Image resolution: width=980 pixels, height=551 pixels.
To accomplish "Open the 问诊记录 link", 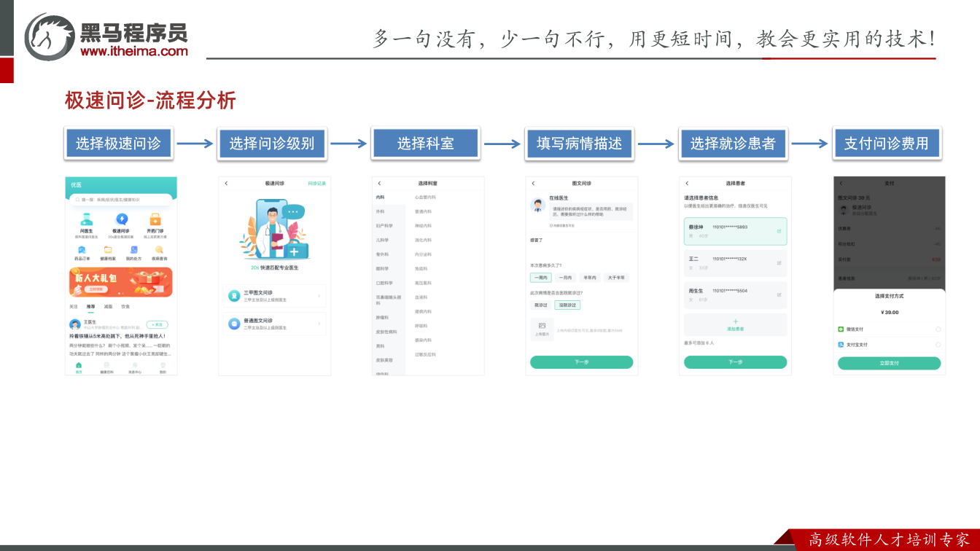I will click(316, 183).
